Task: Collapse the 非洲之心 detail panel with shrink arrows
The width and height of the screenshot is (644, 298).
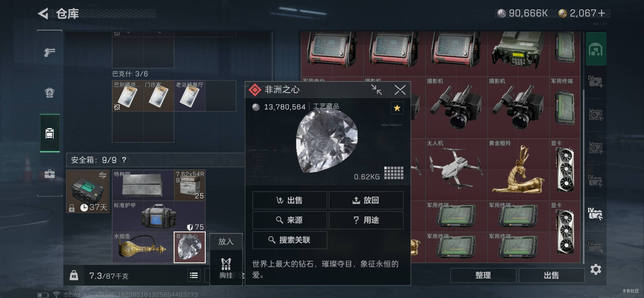Action: pyautogui.click(x=376, y=90)
